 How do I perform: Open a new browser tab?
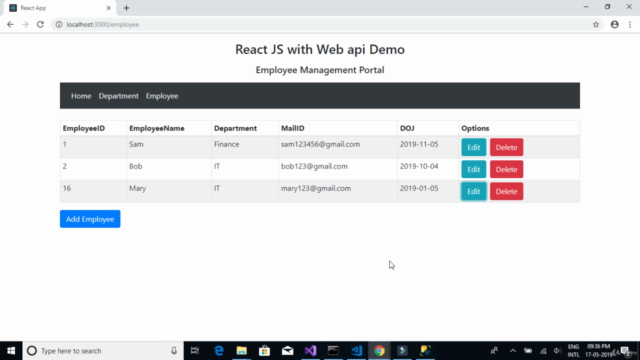coord(126,8)
